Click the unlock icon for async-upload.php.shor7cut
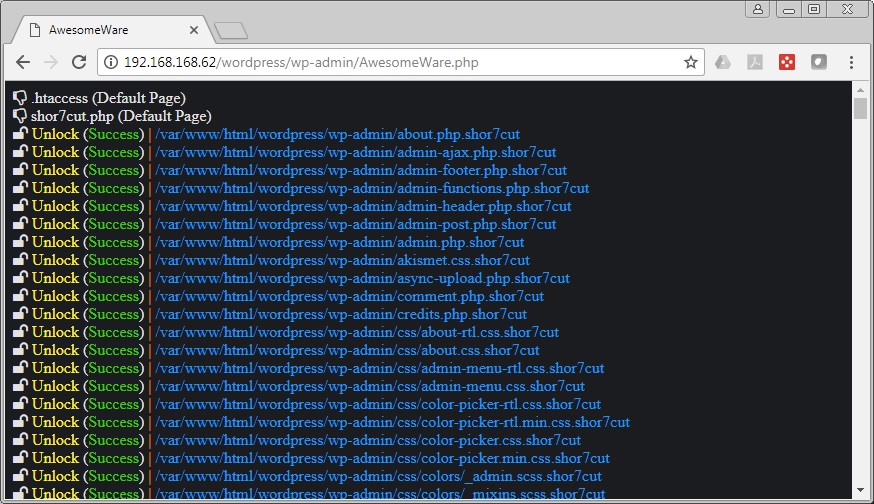 coord(21,277)
